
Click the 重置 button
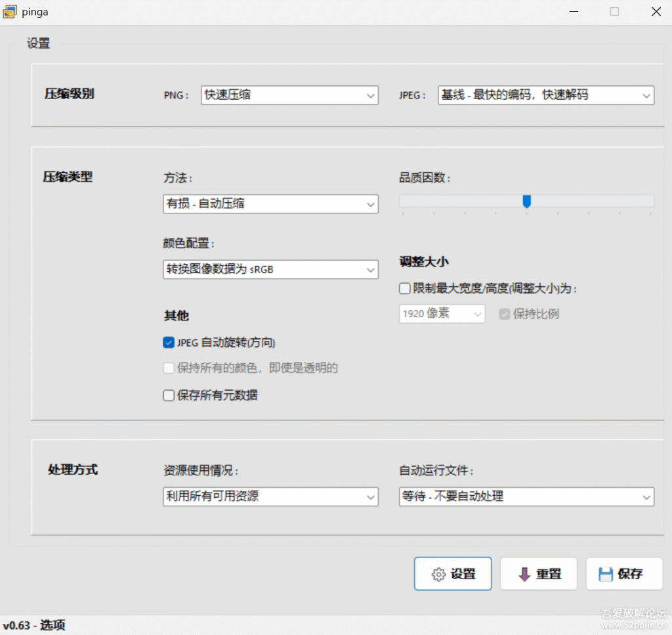(x=539, y=573)
